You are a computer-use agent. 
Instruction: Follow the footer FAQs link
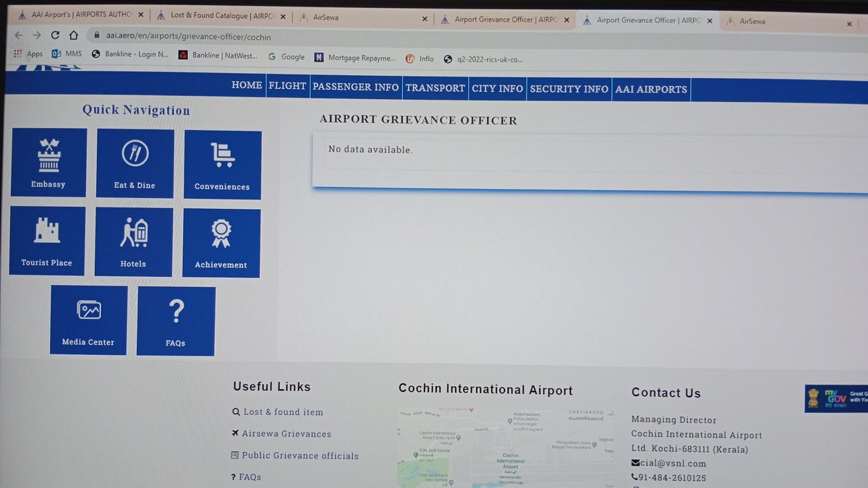tap(246, 477)
